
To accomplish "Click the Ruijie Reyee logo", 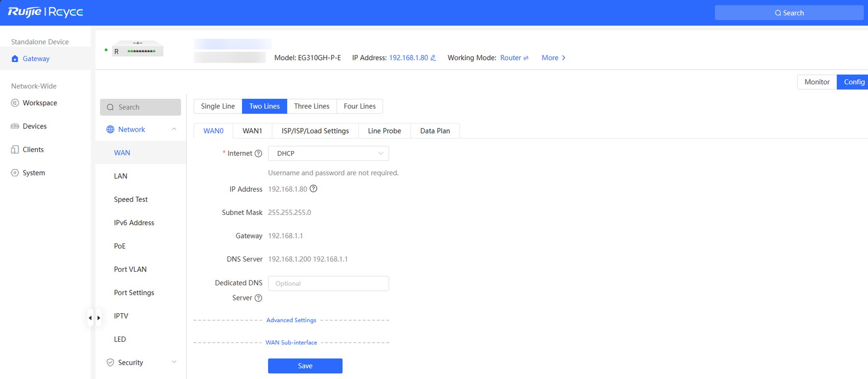I will [x=45, y=12].
